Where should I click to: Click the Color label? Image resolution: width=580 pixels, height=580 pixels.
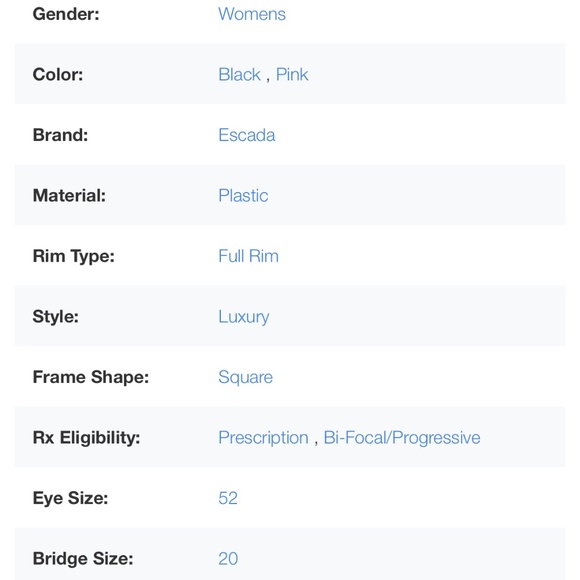[x=58, y=74]
